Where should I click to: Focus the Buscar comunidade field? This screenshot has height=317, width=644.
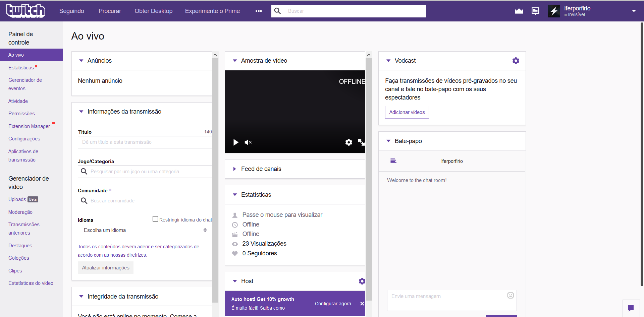pos(145,201)
